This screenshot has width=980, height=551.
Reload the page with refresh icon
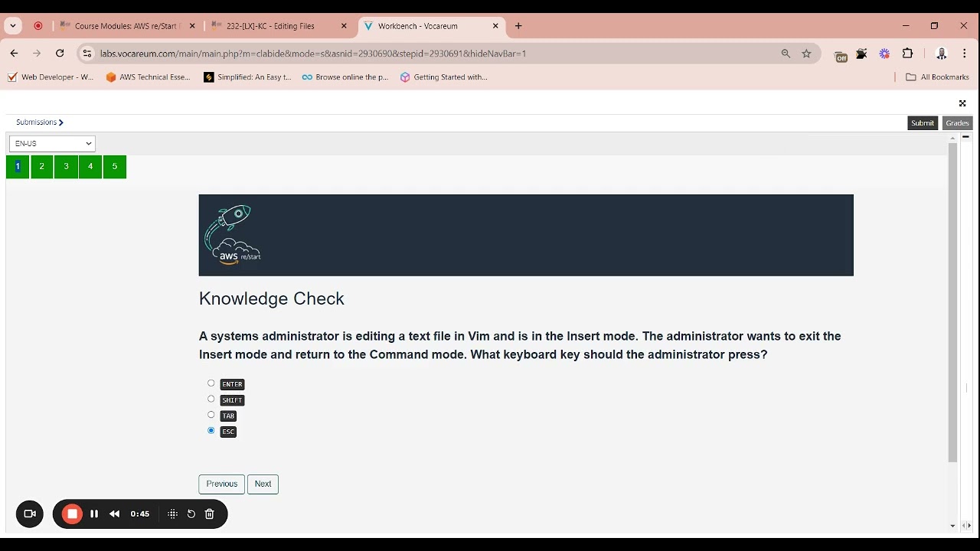(x=60, y=54)
